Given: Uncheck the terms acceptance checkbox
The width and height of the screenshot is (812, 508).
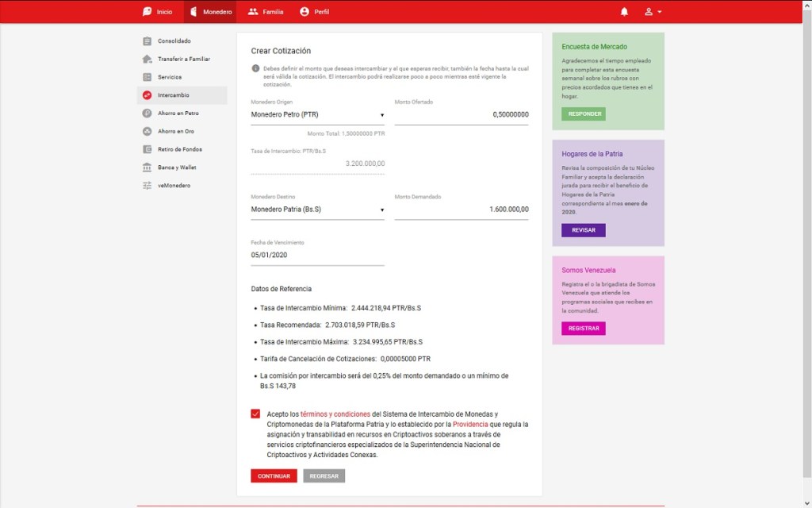Looking at the screenshot, I should (255, 414).
